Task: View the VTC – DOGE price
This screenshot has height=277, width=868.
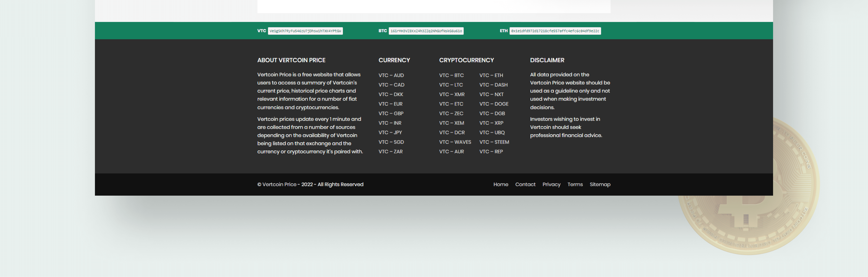Action: [494, 104]
